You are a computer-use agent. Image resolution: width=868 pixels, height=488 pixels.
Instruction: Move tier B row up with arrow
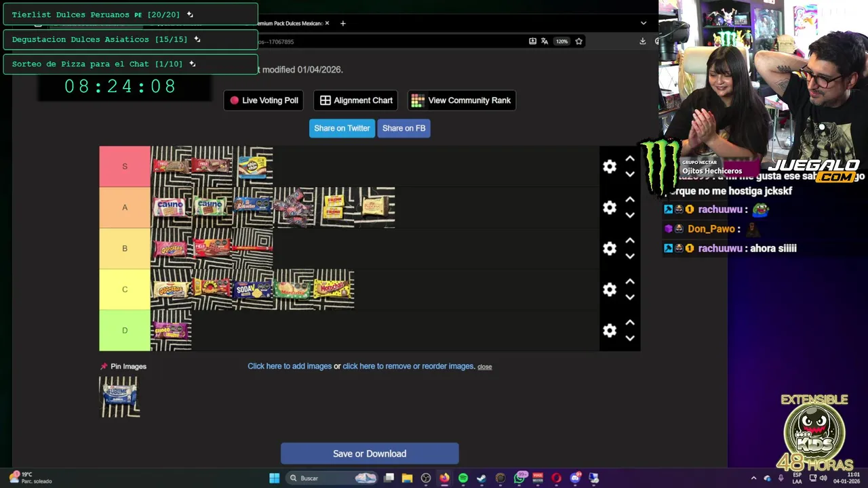[x=630, y=241]
